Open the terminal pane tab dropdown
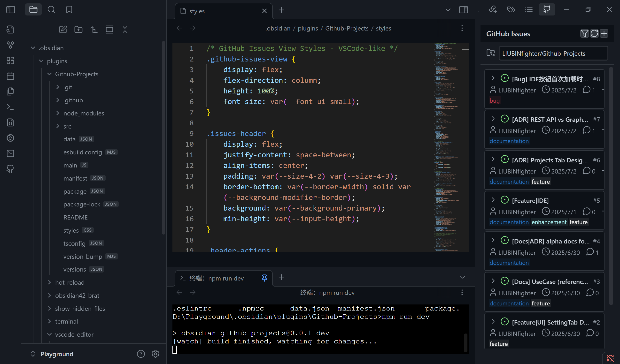This screenshot has width=620, height=364. (x=463, y=277)
